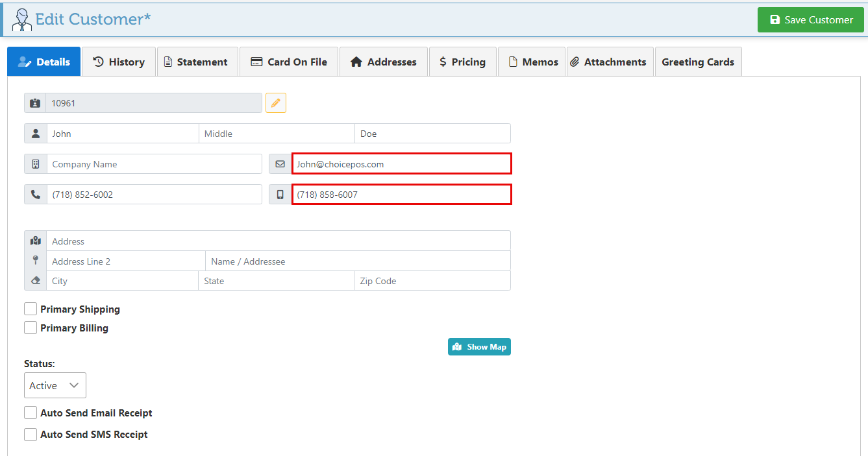Click the envelope icon next to email field
Screen dimensions: 868x456
point(280,164)
